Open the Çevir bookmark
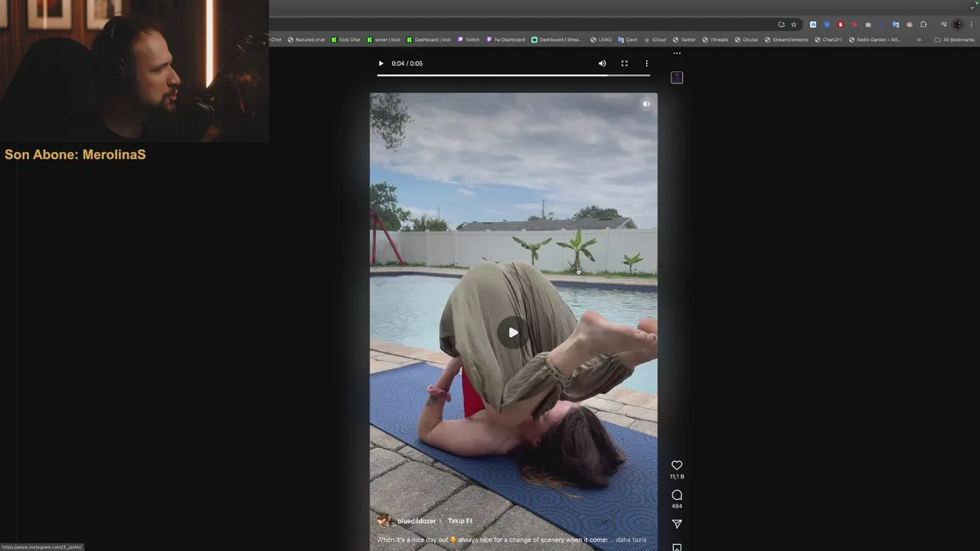 628,40
